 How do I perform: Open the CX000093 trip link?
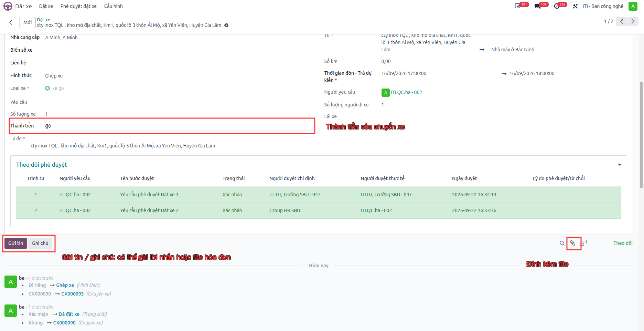pyautogui.click(x=73, y=294)
